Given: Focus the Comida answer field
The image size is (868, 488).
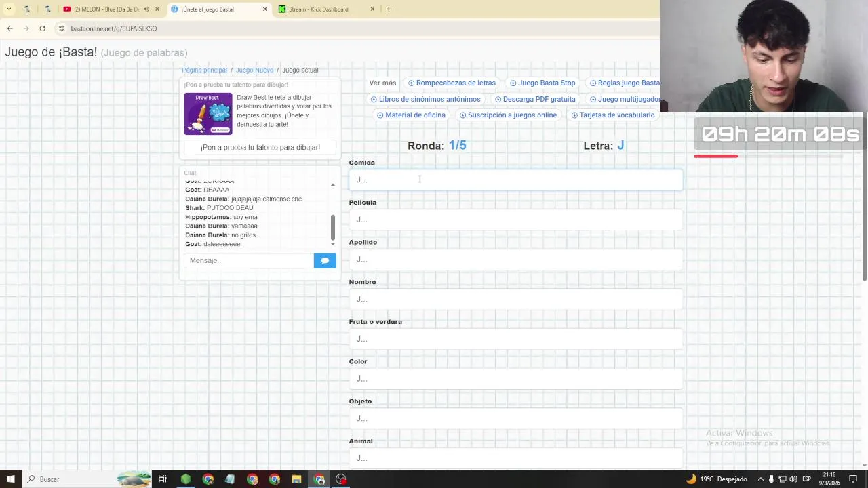Looking at the screenshot, I should (x=515, y=180).
